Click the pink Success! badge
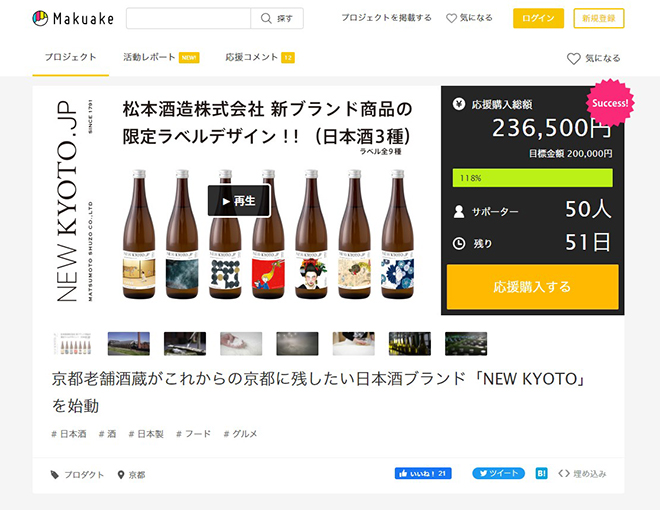 [x=609, y=103]
